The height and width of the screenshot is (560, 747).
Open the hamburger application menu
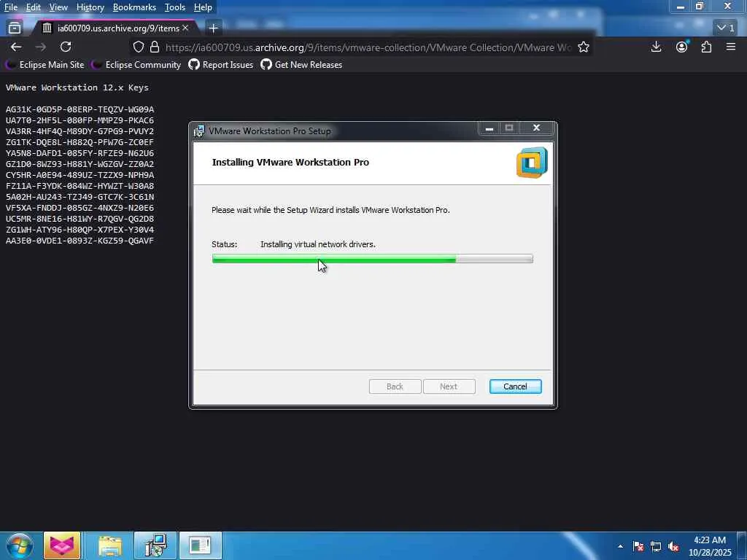point(731,47)
